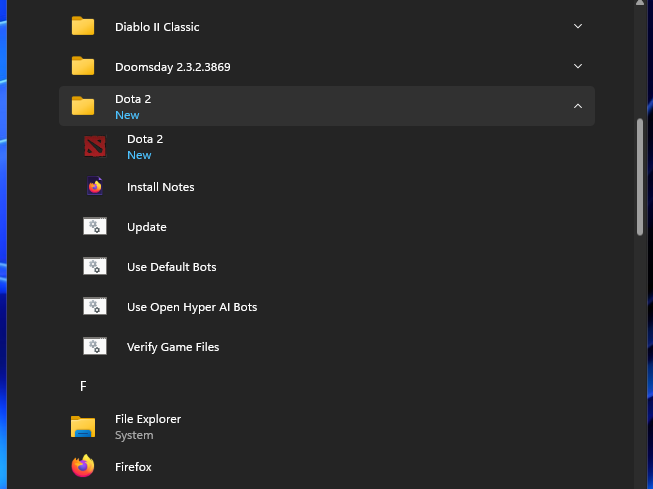653x489 pixels.
Task: Launch Firefox via its flame icon
Action: pos(83,466)
